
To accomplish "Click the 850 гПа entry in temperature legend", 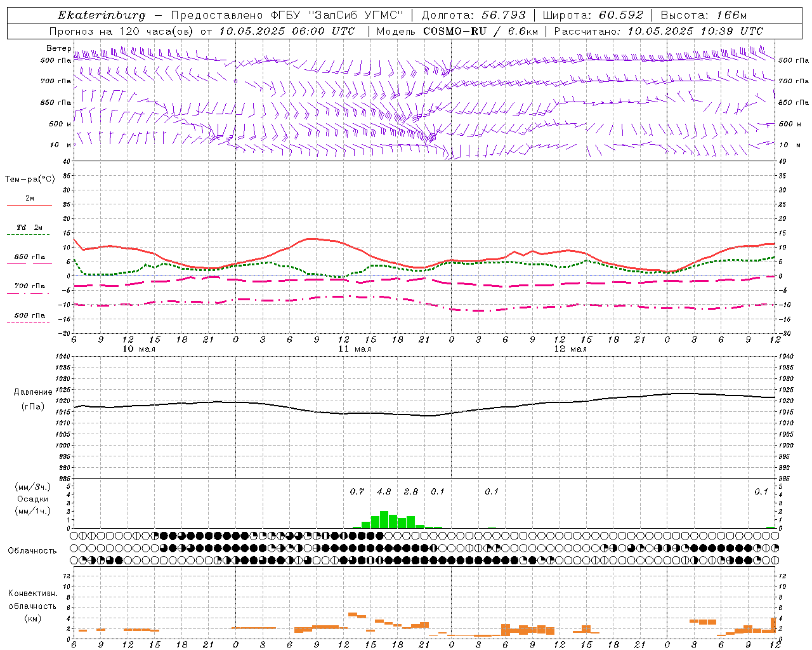I will (x=30, y=257).
